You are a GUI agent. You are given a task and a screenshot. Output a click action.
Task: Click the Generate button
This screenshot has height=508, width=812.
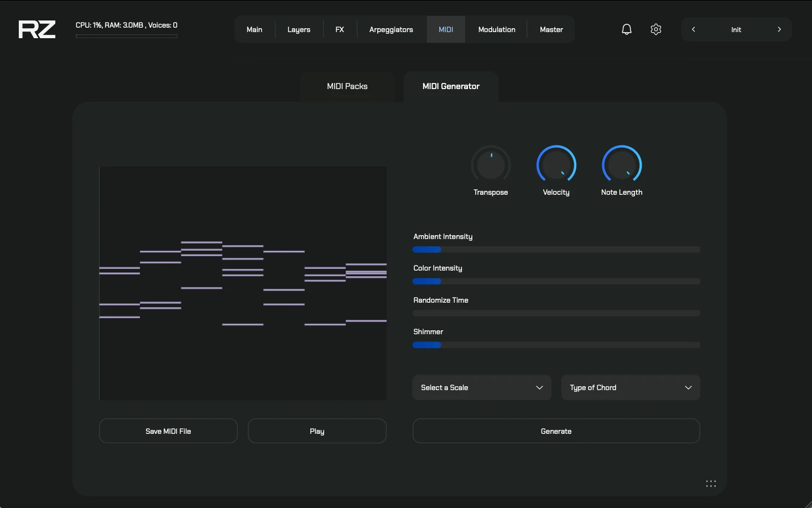pos(556,431)
